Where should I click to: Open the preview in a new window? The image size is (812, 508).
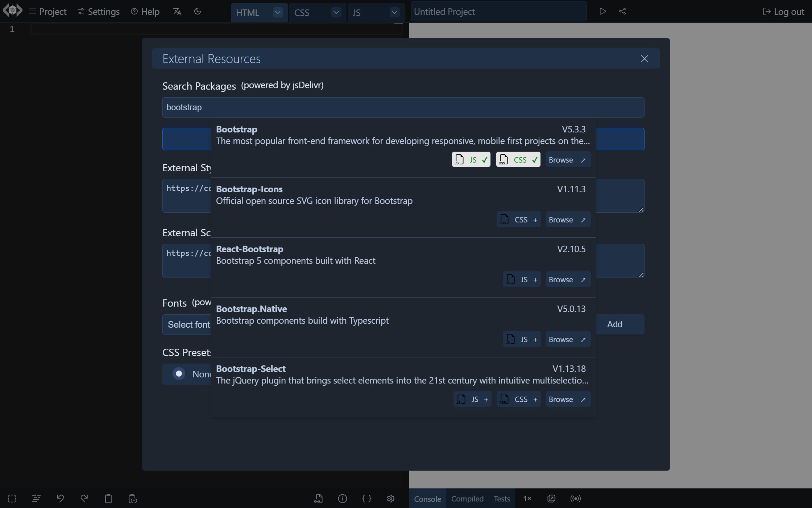click(551, 499)
